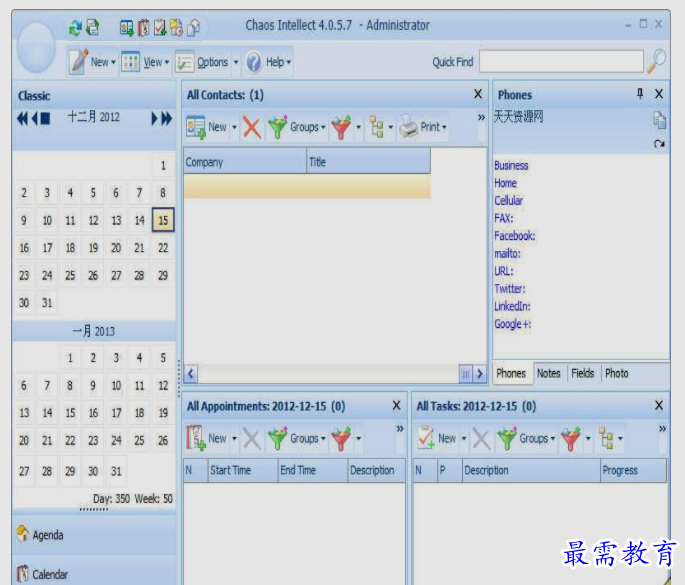The width and height of the screenshot is (685, 585).
Task: Click the calendar today square button
Action: coord(45,118)
